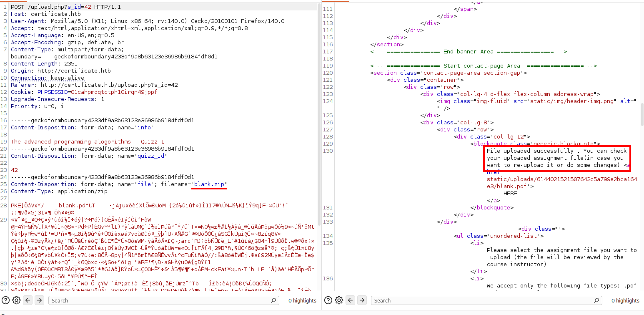The width and height of the screenshot is (644, 315).
Task: Click the Cookie PHPSESSID header line
Action: [84, 92]
